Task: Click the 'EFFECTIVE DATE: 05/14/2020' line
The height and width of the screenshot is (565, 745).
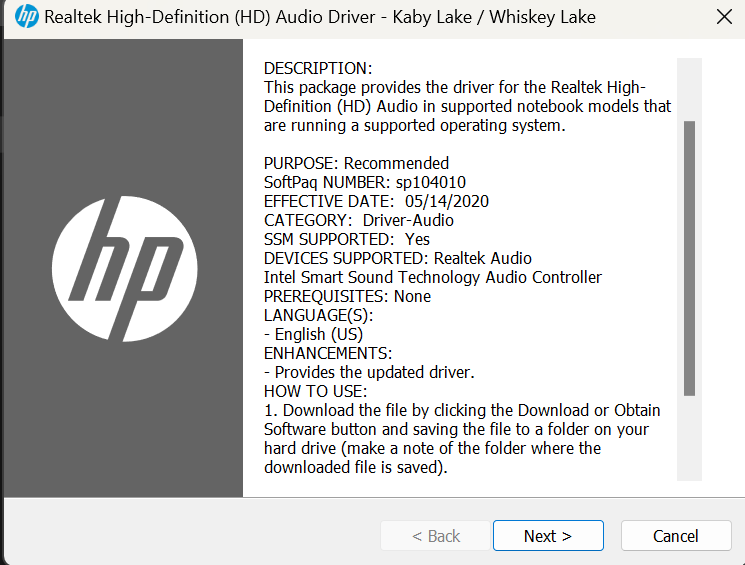Action: (376, 201)
